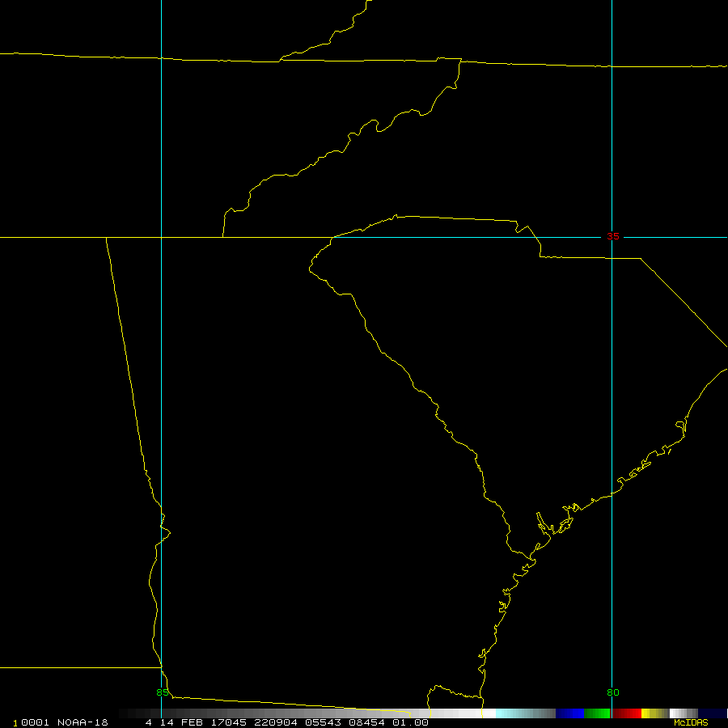This screenshot has width=728, height=728.
Task: Click the yellow McIDAS label
Action: click(691, 722)
